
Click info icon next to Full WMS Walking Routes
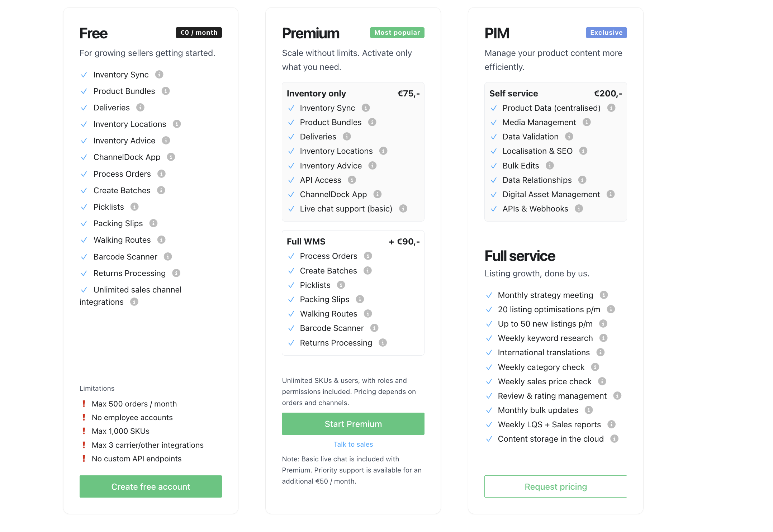(x=368, y=314)
